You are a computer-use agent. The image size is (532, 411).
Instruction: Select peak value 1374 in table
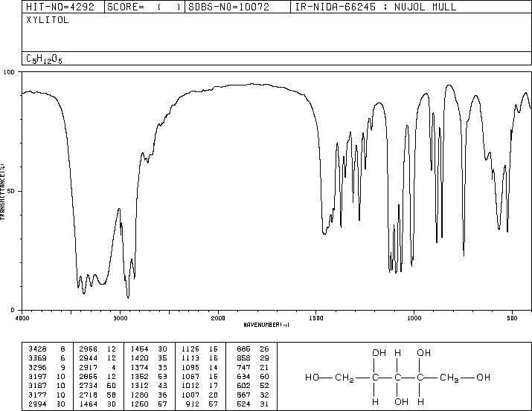[x=139, y=367]
